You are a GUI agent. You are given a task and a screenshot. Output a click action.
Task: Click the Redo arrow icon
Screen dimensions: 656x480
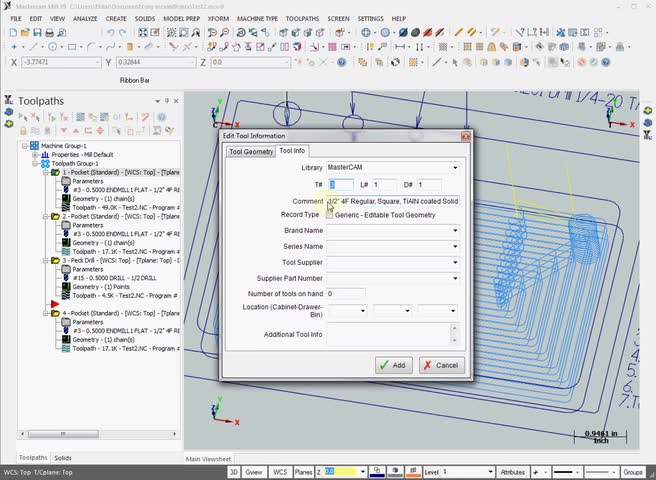tap(123, 33)
